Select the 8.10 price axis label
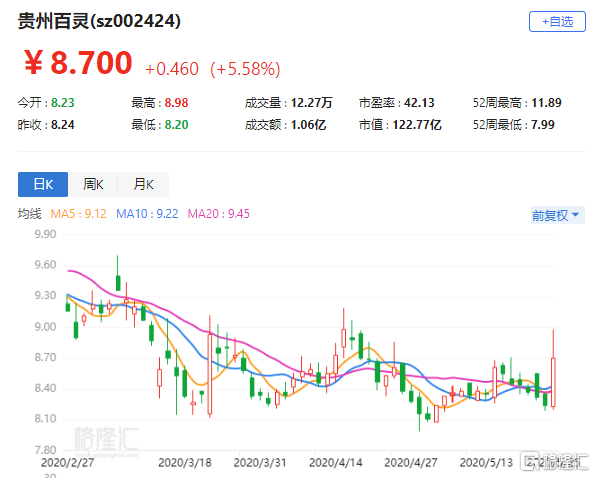The image size is (595, 478). [45, 418]
